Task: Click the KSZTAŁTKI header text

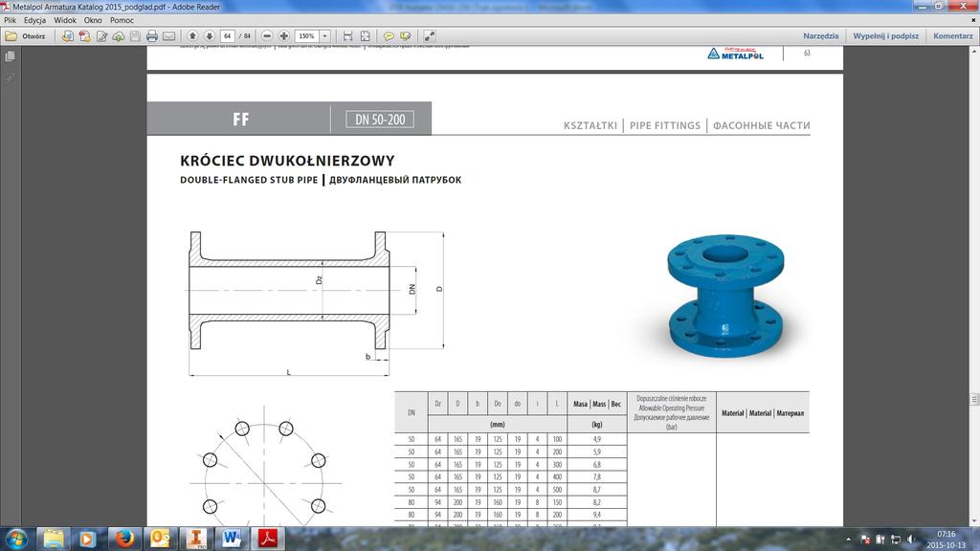Action: point(590,125)
